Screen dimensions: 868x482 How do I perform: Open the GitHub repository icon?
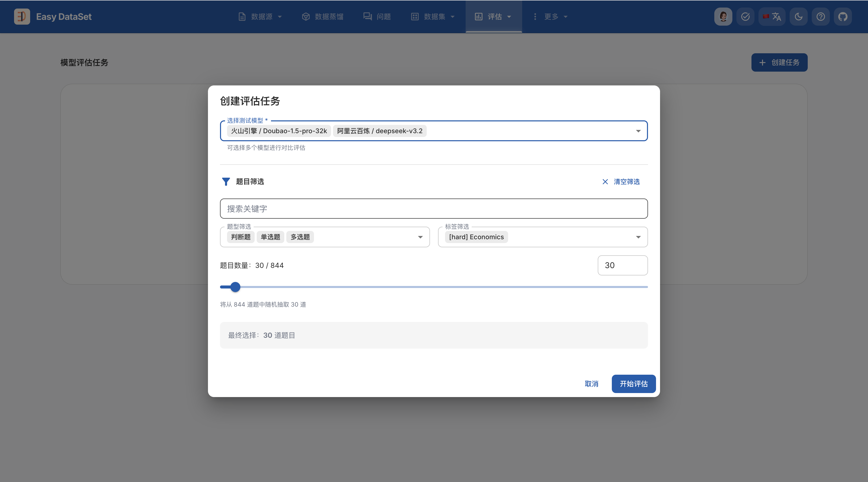coord(843,17)
